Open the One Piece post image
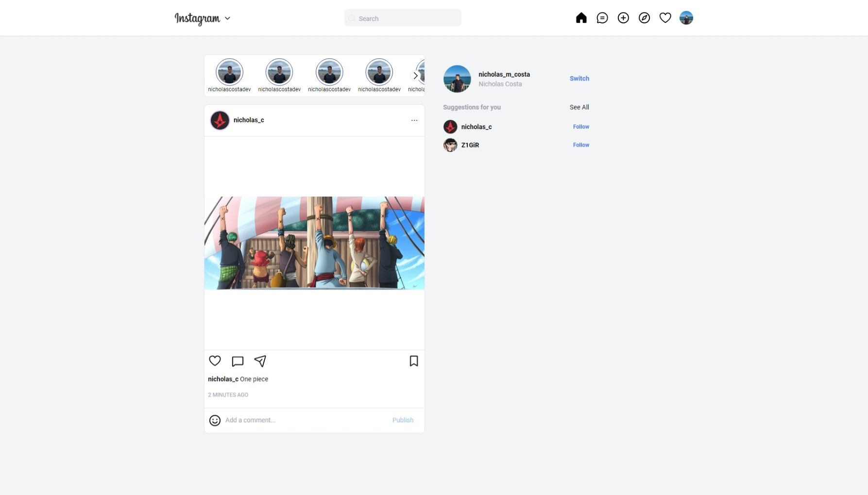Viewport: 868px width, 495px height. tap(314, 243)
